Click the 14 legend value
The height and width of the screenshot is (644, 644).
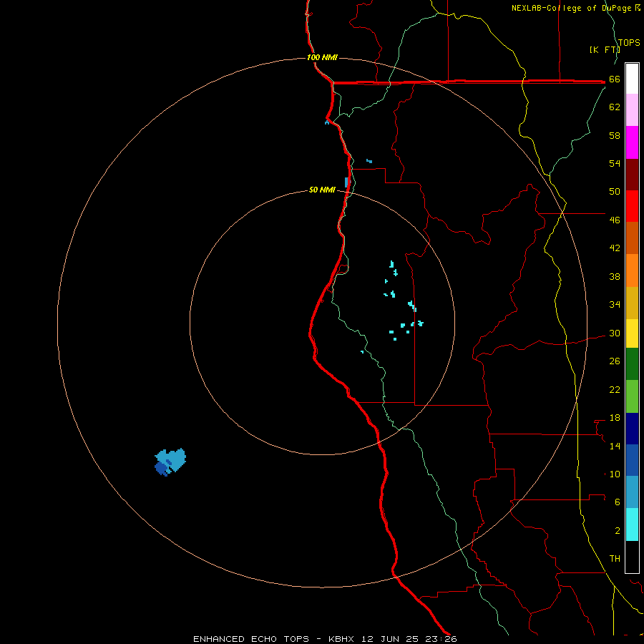click(x=615, y=447)
